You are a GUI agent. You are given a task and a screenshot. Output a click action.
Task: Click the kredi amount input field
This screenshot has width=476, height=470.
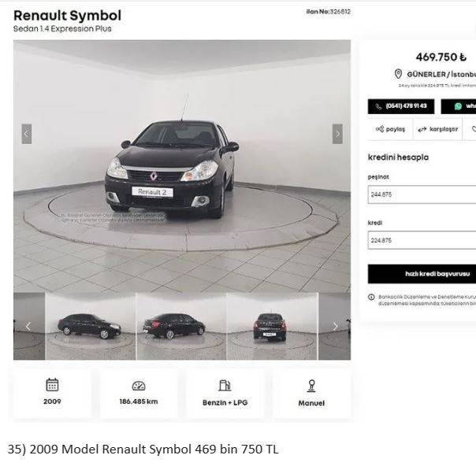[x=422, y=240]
